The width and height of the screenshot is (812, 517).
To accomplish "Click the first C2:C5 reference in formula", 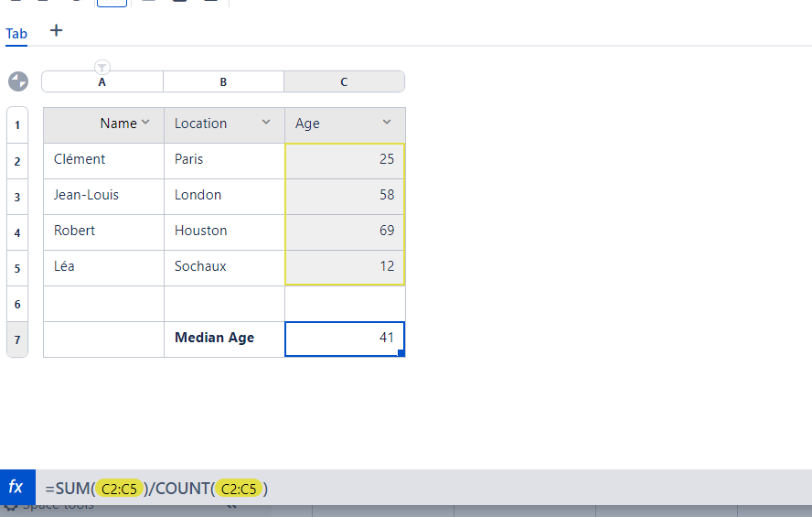I will [x=119, y=489].
